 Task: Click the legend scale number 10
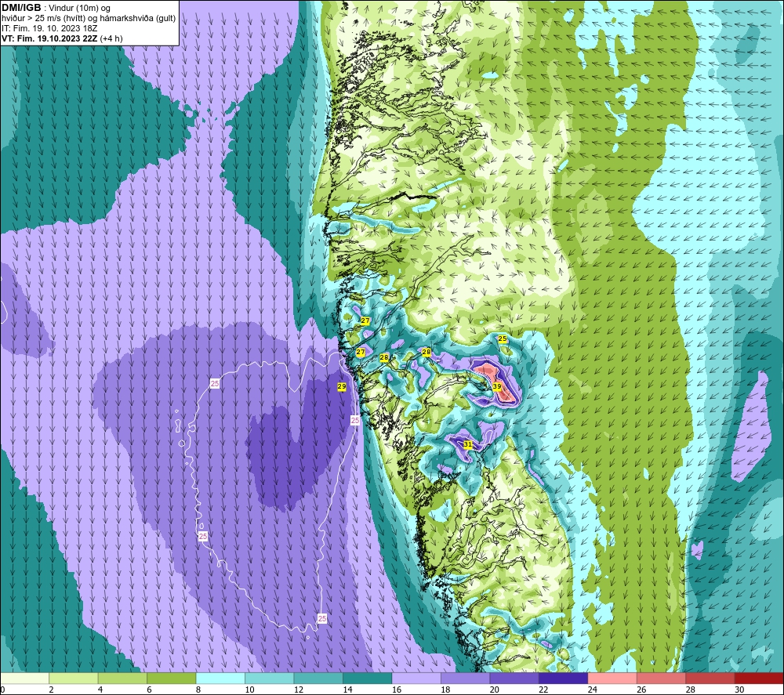click(x=249, y=690)
